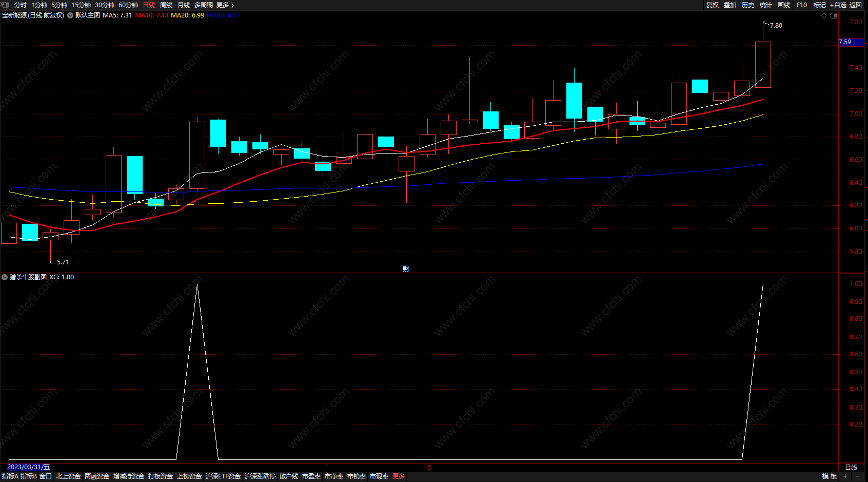
Task: Toggle the side panel icon above the price axis
Action: [834, 15]
